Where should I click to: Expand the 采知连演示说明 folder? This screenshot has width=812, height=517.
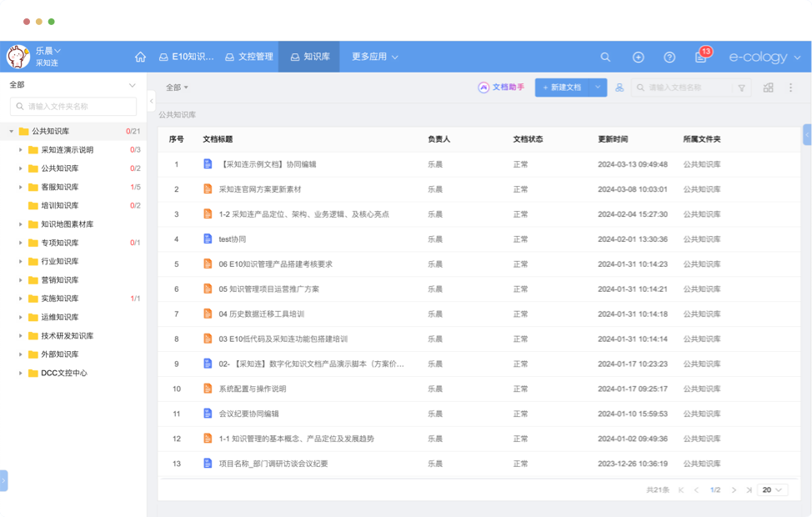[21, 150]
